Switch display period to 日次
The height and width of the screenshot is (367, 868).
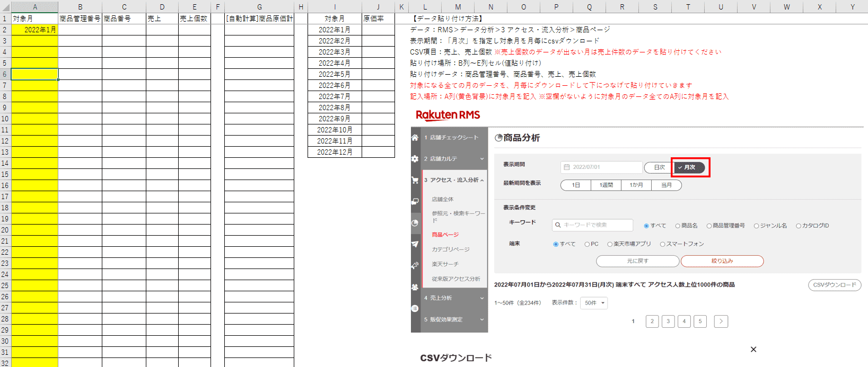[658, 167]
